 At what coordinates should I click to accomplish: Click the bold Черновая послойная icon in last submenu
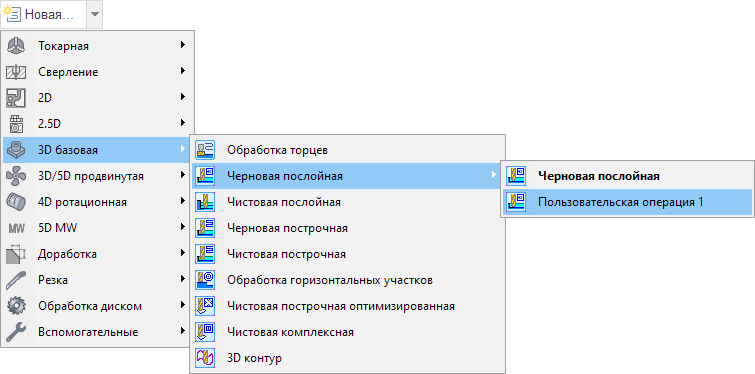click(516, 176)
